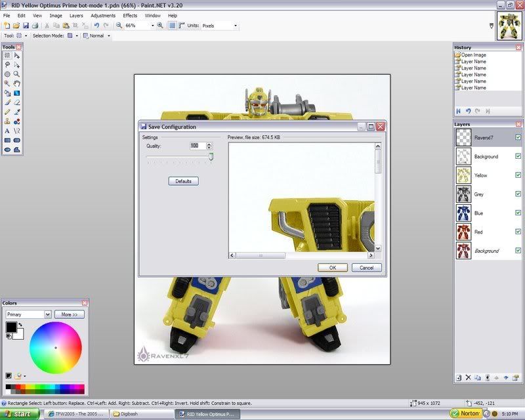The width and height of the screenshot is (525, 420).
Task: Toggle the pixel grid toolbar button
Action: pos(172,26)
